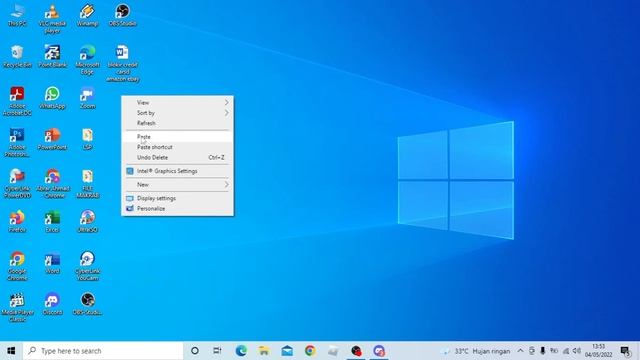Select the CyberLink PowerDVD shortcut

[17, 184]
